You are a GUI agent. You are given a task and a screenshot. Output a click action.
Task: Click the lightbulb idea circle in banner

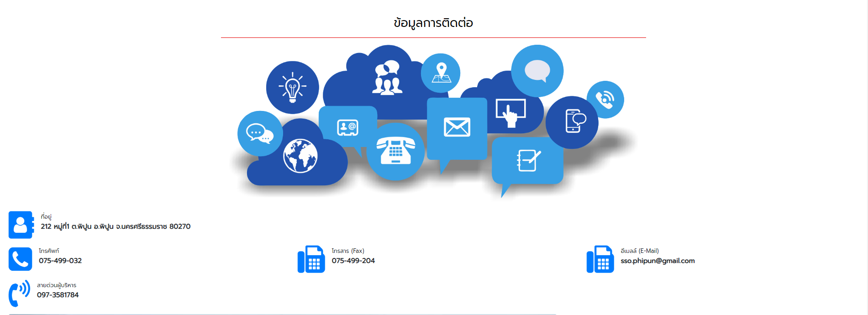coord(292,87)
